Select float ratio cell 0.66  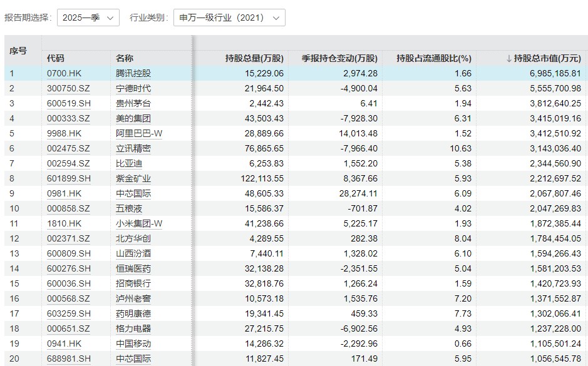pyautogui.click(x=463, y=343)
